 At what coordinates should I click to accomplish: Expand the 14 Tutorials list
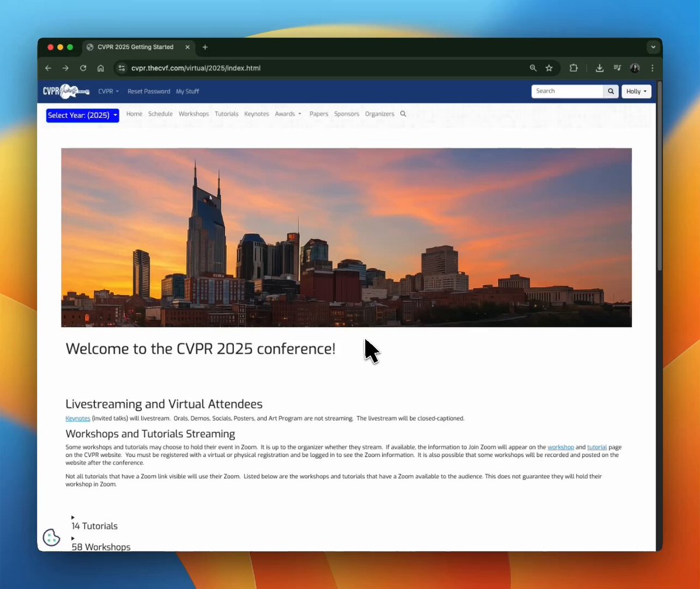(x=94, y=526)
